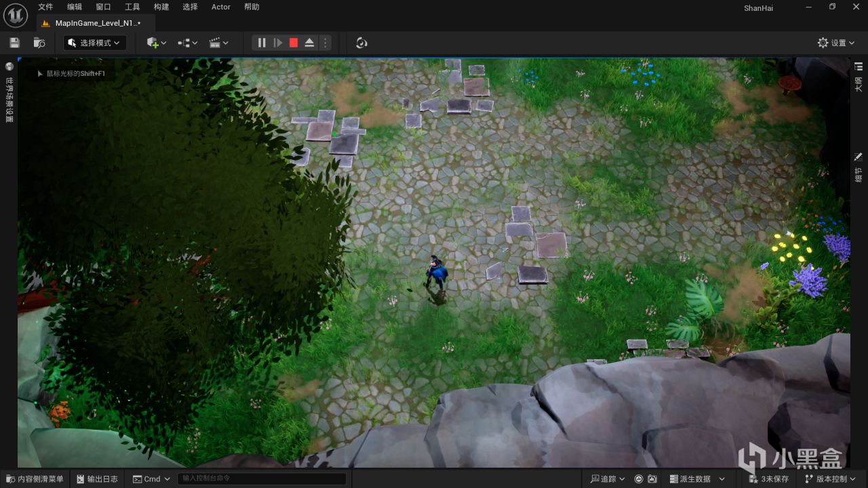Open the 窗口 menu
Viewport: 868px width, 488px height.
pyautogui.click(x=103, y=7)
